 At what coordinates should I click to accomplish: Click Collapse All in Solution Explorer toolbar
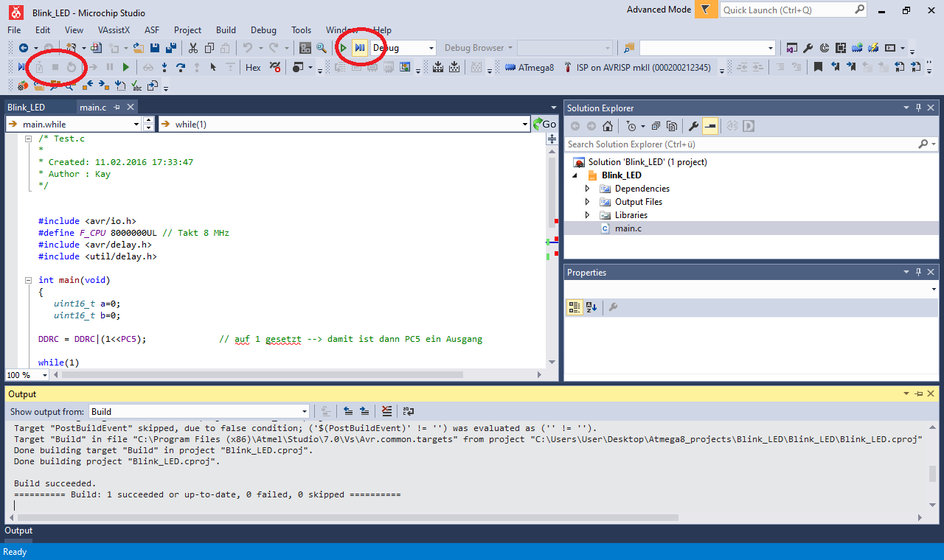[x=656, y=126]
